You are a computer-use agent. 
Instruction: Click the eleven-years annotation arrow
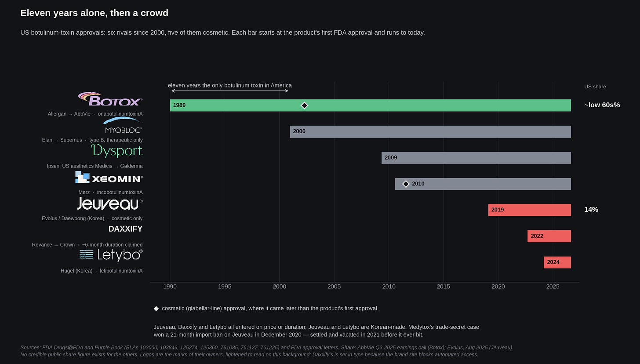point(230,91)
